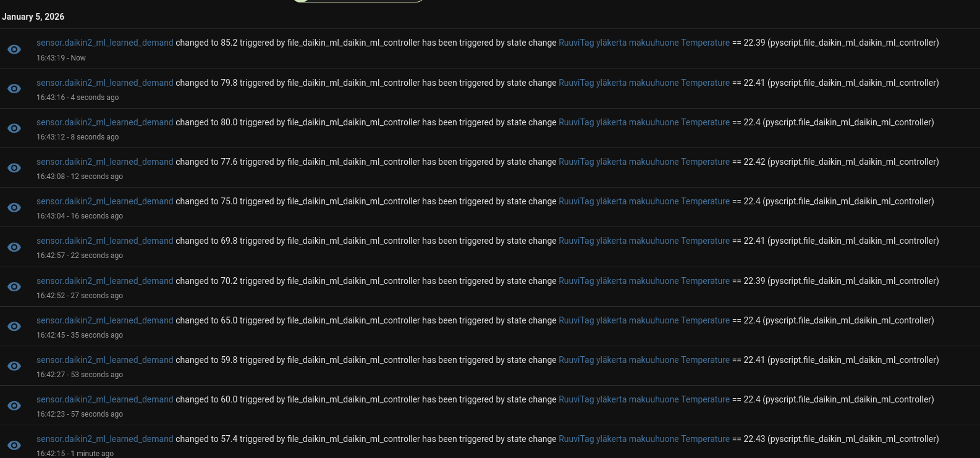Click the 16:43:19 - Now timestamp
Screen dimensions: 980x458
pos(61,58)
